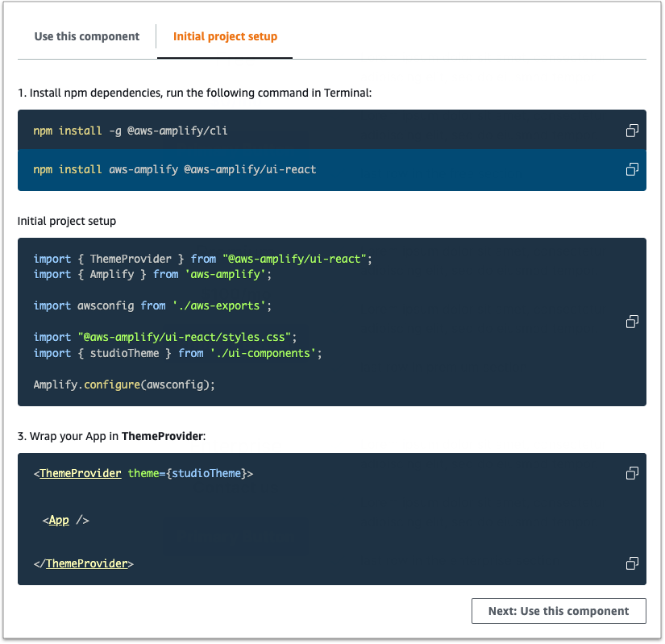
Task: Copy the import statements code block
Action: [x=632, y=322]
